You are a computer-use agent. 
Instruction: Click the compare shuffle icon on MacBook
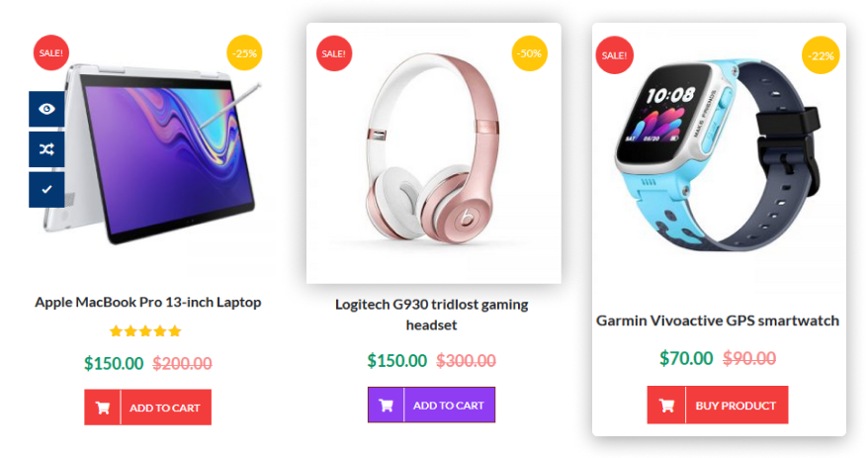[46, 149]
